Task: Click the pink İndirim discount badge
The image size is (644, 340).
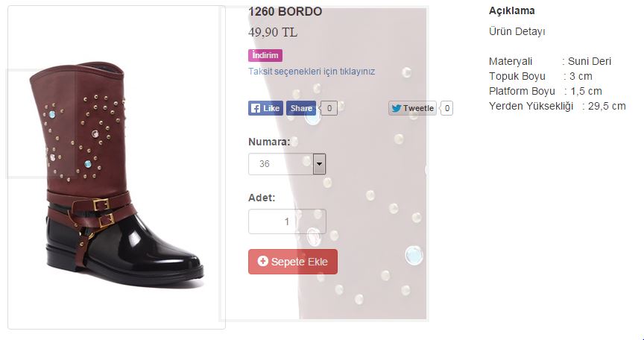Action: (x=265, y=55)
